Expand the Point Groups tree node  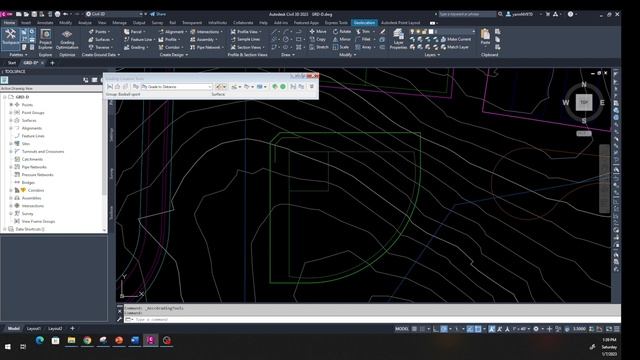11,112
